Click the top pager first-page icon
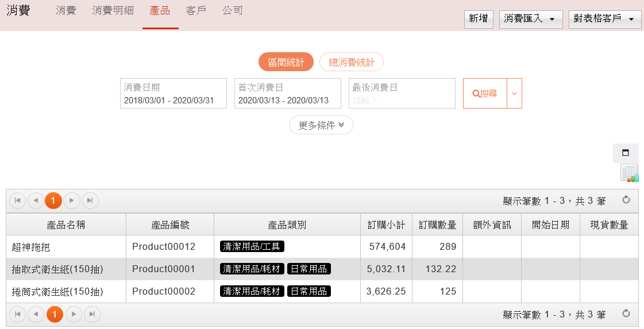Viewport: 644px width, 329px height. [x=18, y=200]
